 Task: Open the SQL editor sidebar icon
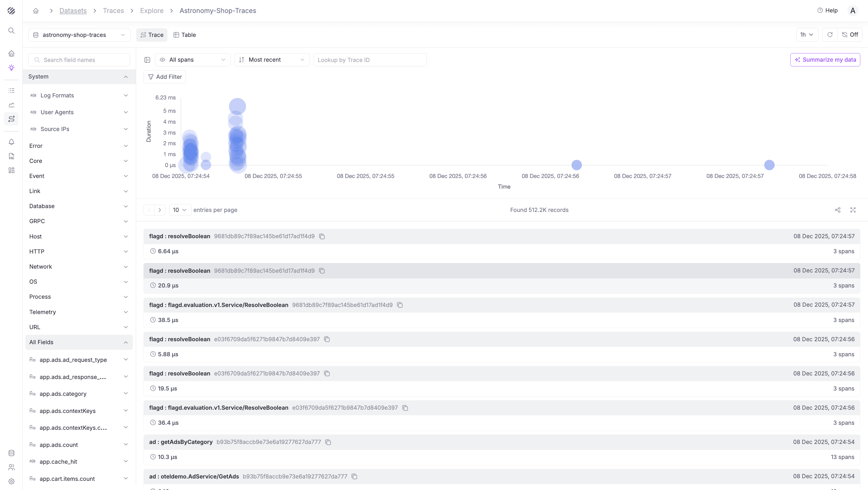[11, 156]
